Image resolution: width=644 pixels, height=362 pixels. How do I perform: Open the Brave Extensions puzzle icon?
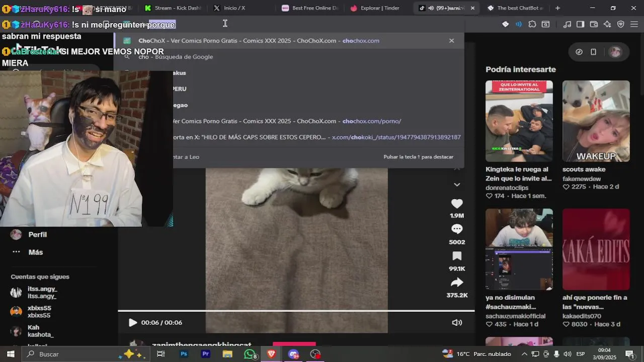(x=532, y=24)
